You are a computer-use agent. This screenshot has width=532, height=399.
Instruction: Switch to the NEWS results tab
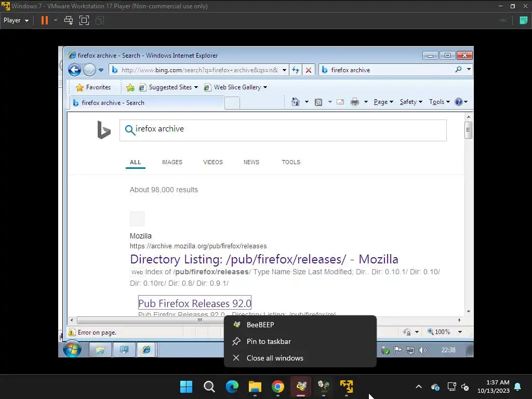(x=251, y=162)
